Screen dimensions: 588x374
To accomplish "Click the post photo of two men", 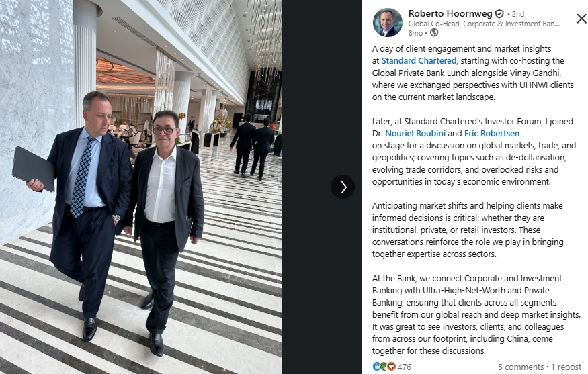I will click(140, 187).
